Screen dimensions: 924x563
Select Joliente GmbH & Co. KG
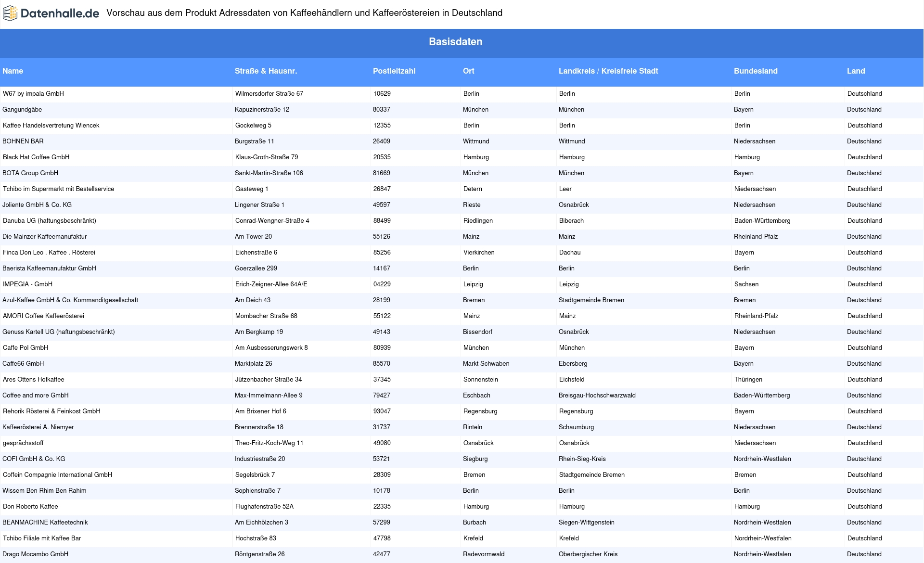click(x=37, y=205)
